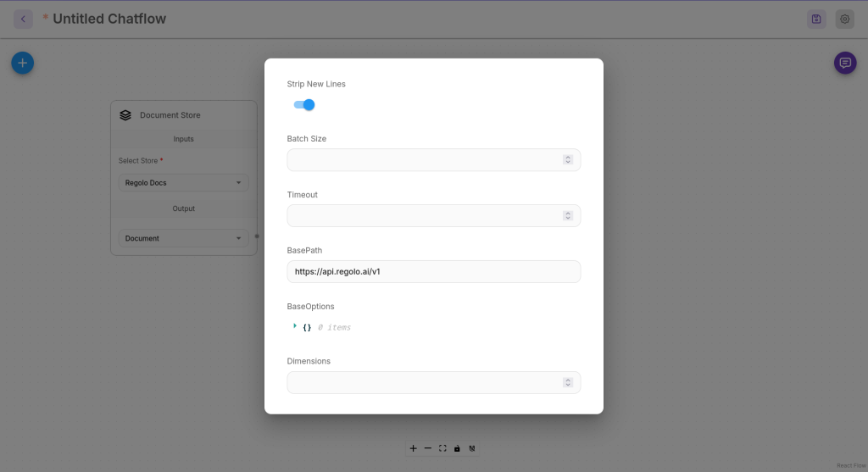Click the 'Batch Size' label
This screenshot has height=472, width=868.
[307, 139]
